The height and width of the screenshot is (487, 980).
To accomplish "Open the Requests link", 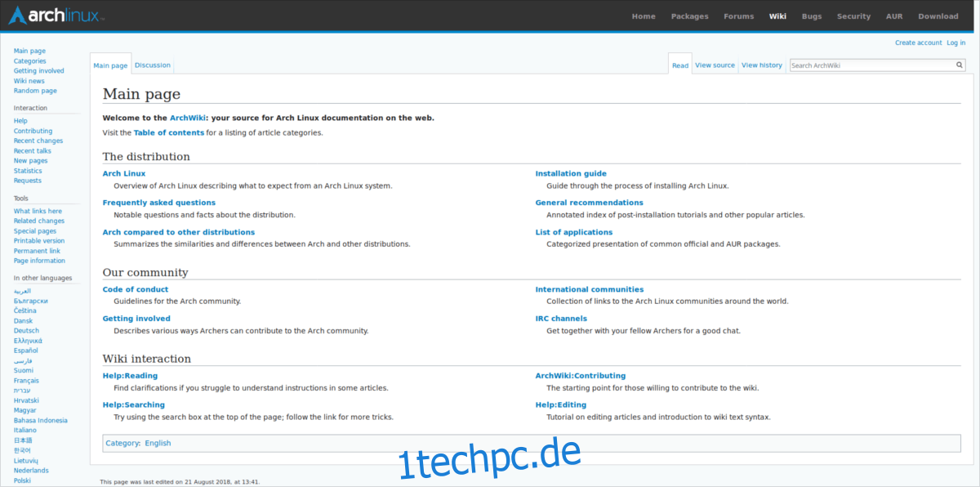I will click(x=28, y=181).
